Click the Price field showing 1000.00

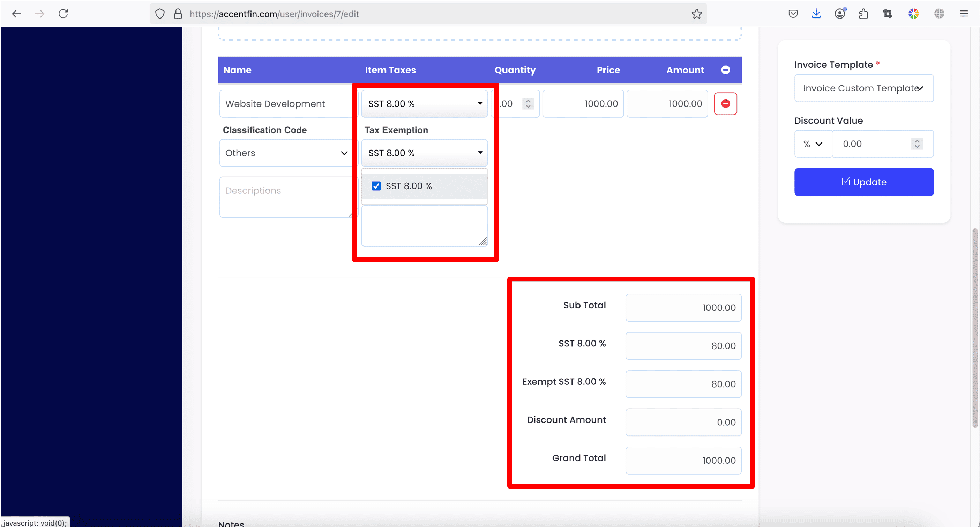583,104
